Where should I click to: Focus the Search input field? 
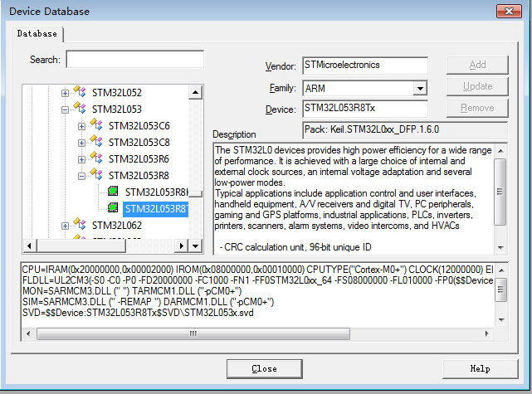point(135,60)
